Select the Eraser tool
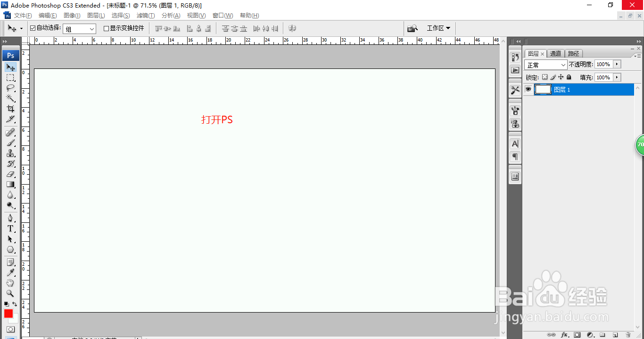 tap(10, 174)
